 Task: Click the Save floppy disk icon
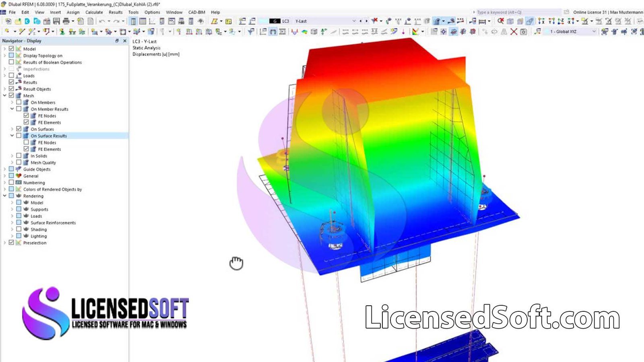point(56,21)
